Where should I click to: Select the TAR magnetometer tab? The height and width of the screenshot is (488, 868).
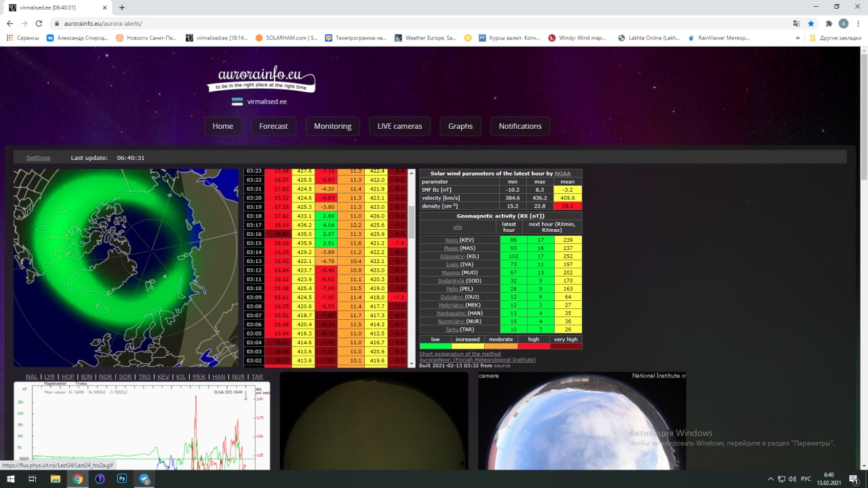[x=256, y=377]
